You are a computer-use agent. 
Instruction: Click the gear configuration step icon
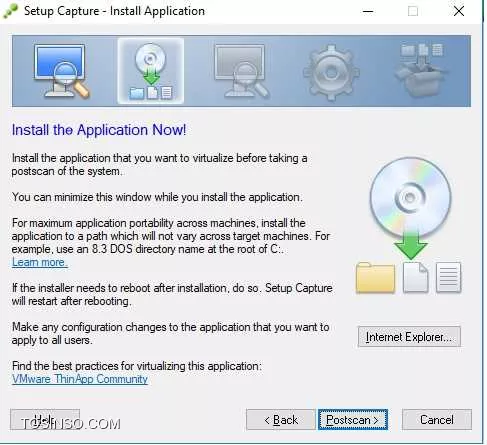point(331,72)
